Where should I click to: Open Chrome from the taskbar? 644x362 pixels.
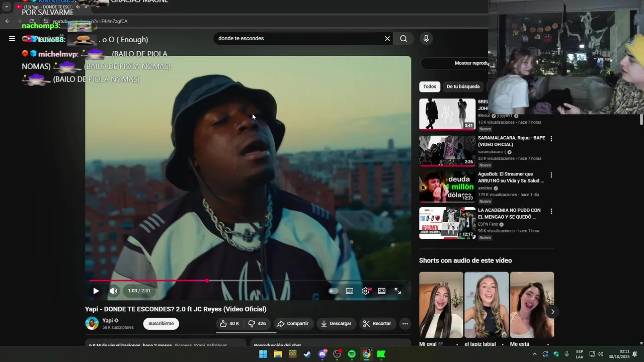click(367, 354)
